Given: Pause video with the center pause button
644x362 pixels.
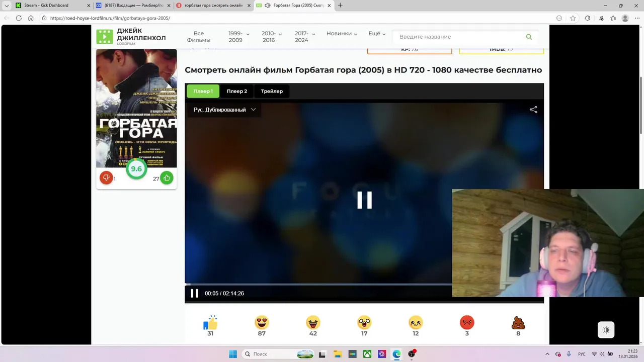Looking at the screenshot, I should pyautogui.click(x=364, y=200).
